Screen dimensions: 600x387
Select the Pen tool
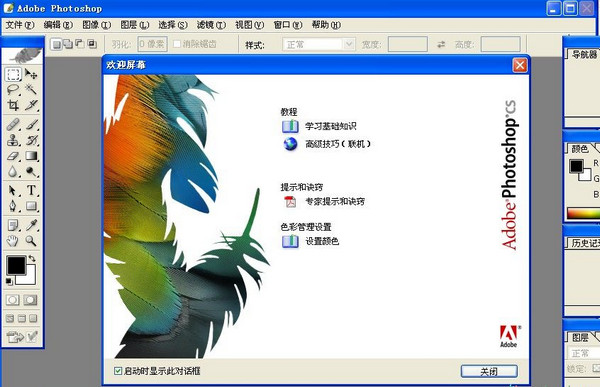[x=13, y=206]
